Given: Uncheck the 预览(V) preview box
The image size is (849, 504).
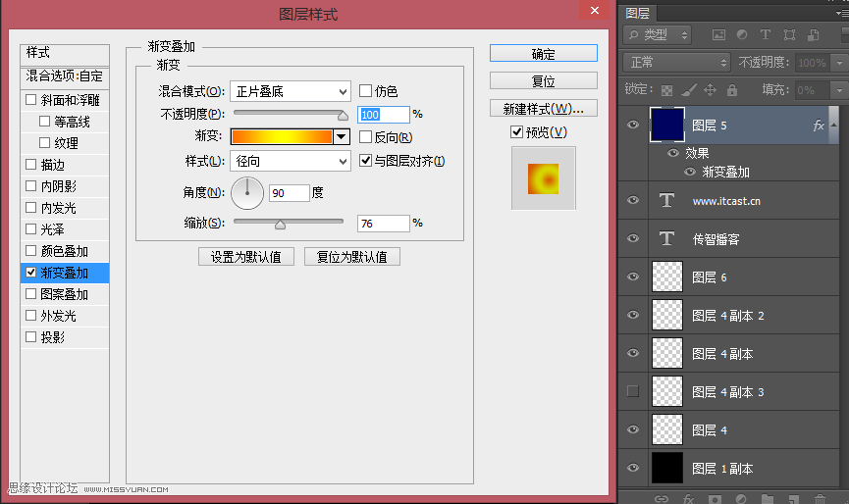Looking at the screenshot, I should click(x=516, y=132).
